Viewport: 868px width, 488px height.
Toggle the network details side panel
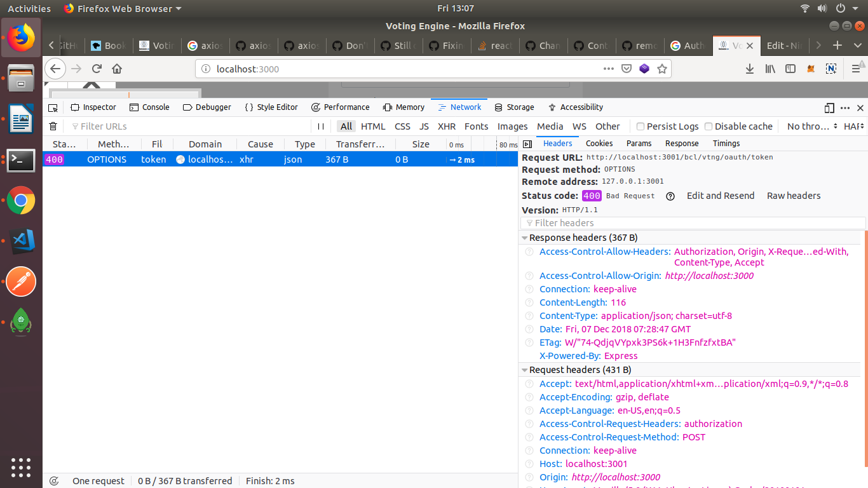527,144
